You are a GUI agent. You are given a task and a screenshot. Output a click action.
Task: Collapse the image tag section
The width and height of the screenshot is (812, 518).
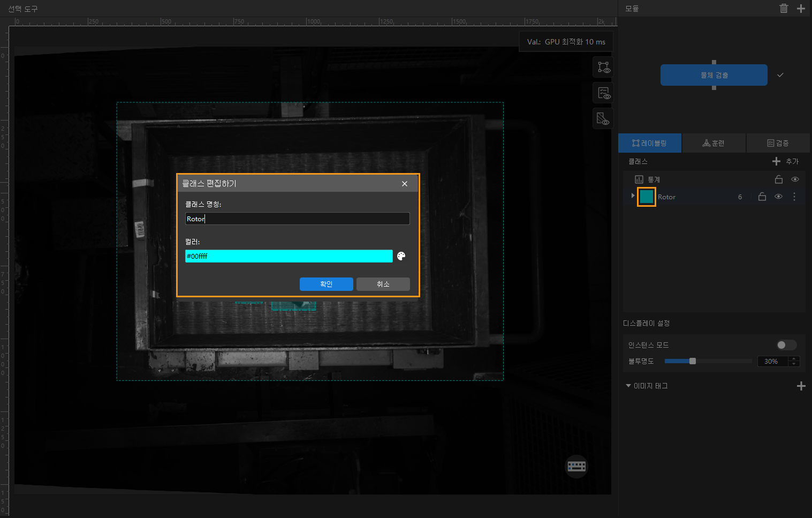(628, 386)
